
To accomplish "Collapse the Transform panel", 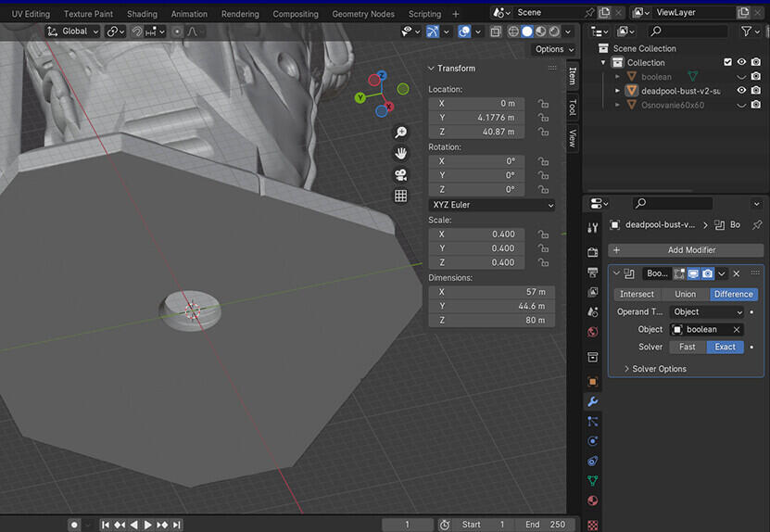I will click(431, 69).
